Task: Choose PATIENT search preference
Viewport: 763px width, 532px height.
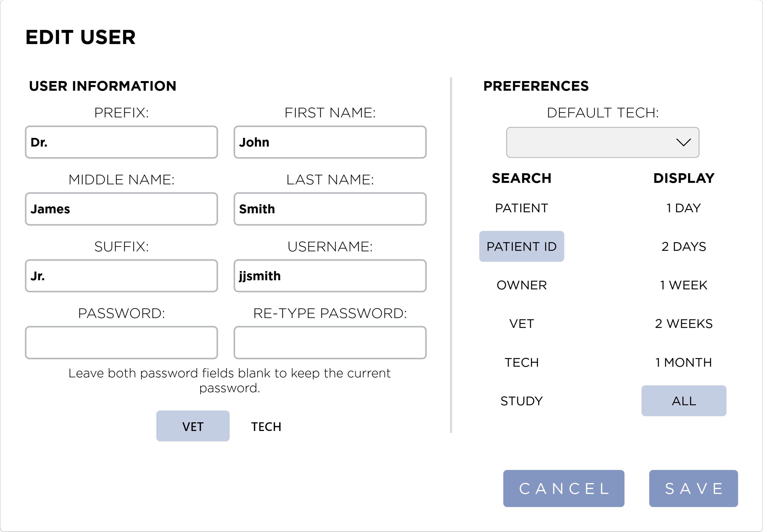Action: pos(521,208)
